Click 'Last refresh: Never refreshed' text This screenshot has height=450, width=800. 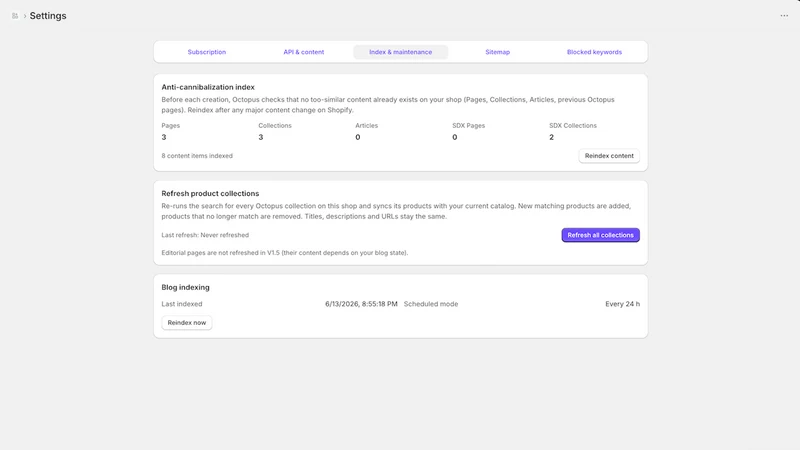[x=205, y=235]
